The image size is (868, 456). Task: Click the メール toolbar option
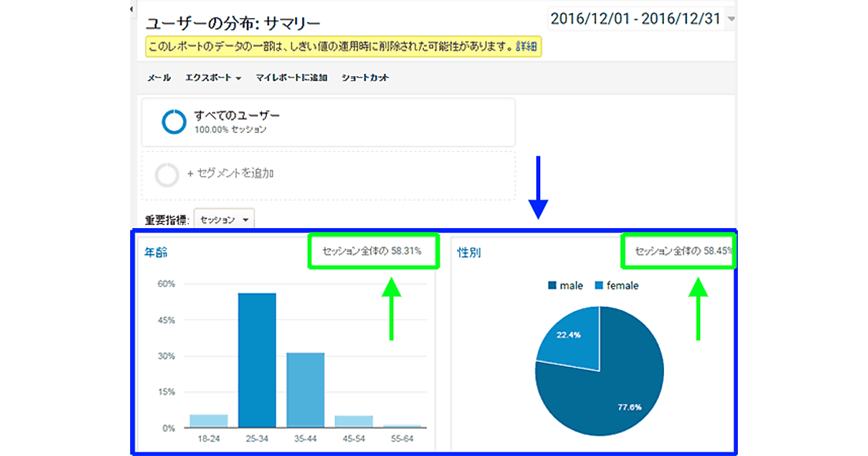point(159,77)
